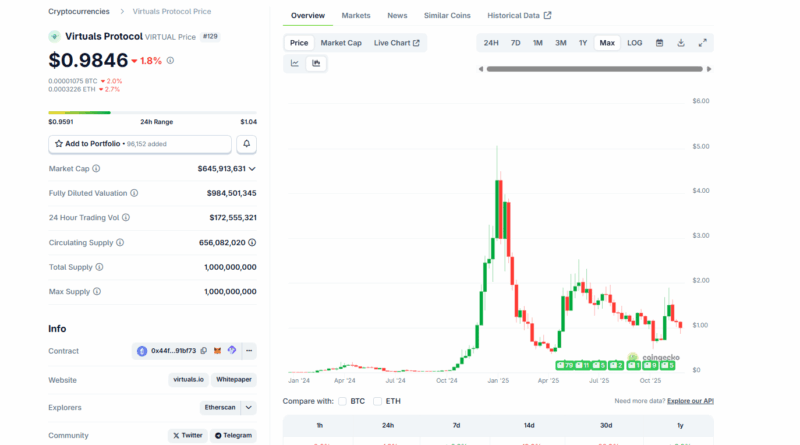Expand the chart to fullscreen
800x445 pixels.
[703, 43]
